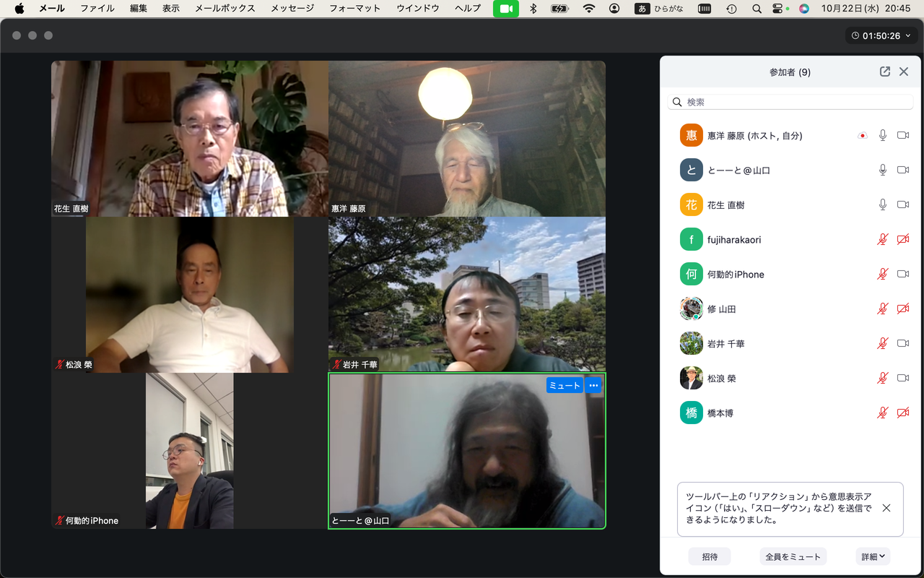Click muted microphone icon for 松浪 榮

click(882, 378)
